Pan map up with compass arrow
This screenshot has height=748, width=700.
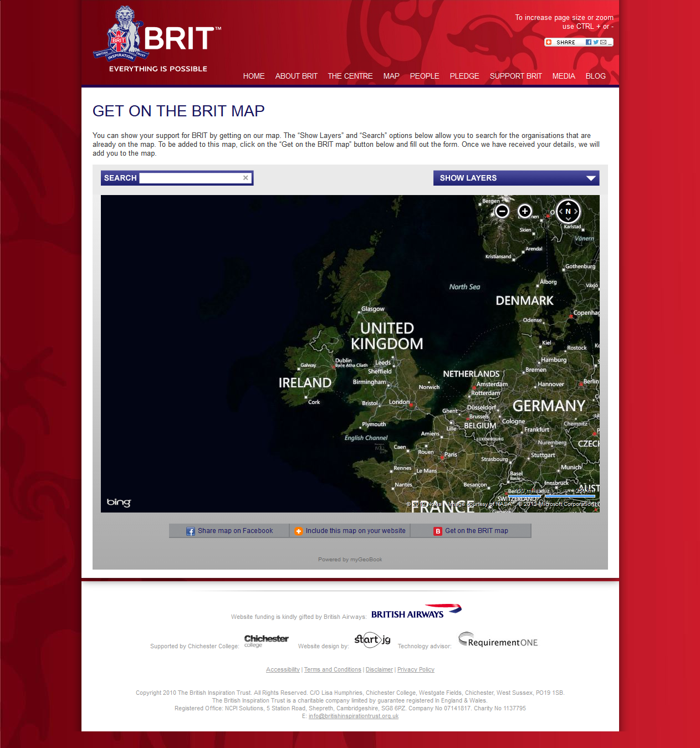568,203
